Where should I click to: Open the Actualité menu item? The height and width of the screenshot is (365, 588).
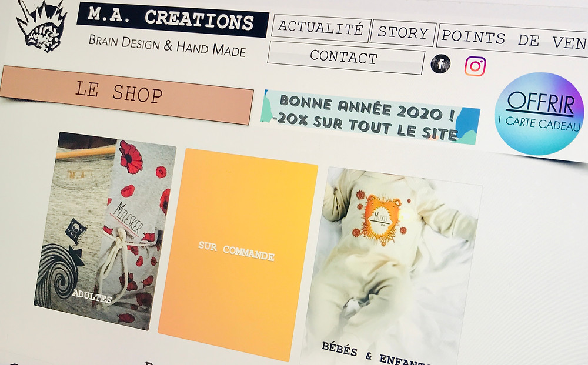[x=320, y=28]
